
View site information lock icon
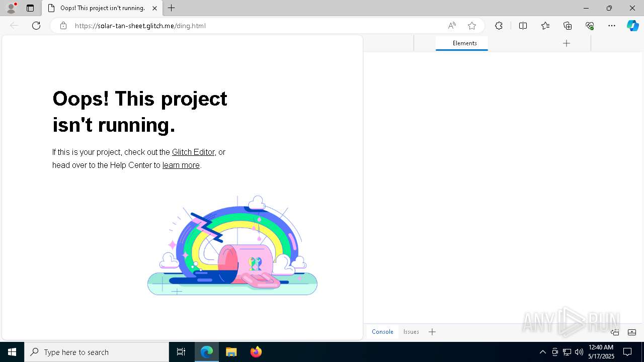point(63,26)
